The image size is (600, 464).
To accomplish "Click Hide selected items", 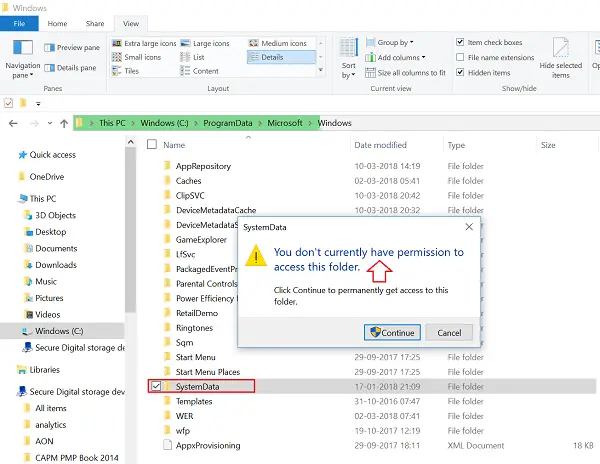I will coord(561,59).
